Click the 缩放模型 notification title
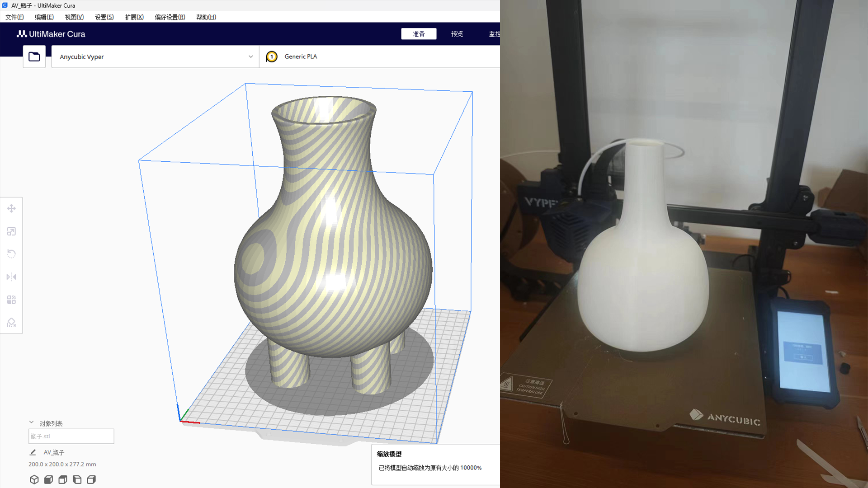The height and width of the screenshot is (488, 868). pos(389,454)
